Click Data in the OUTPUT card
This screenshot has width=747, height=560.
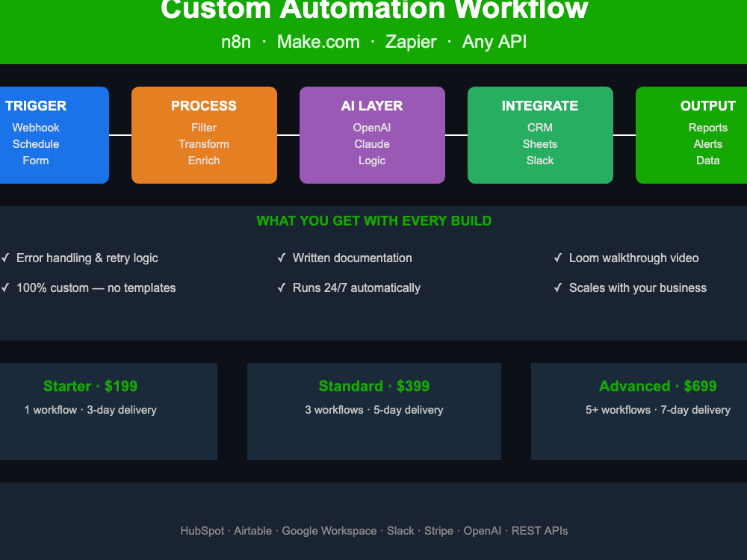click(708, 161)
